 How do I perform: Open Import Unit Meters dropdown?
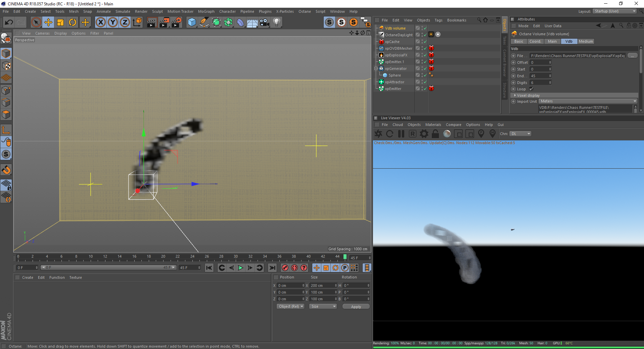[588, 101]
